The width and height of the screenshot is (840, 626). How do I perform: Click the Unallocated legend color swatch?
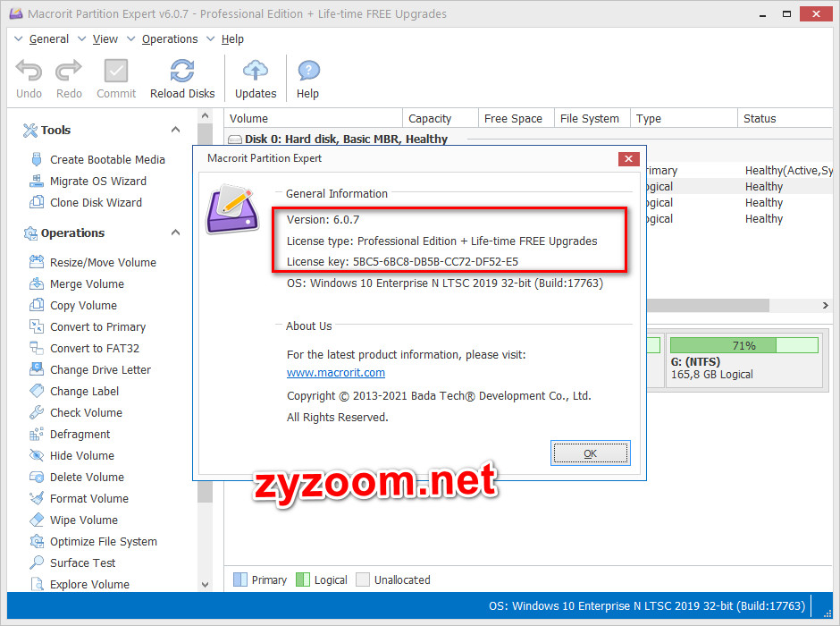tap(363, 579)
